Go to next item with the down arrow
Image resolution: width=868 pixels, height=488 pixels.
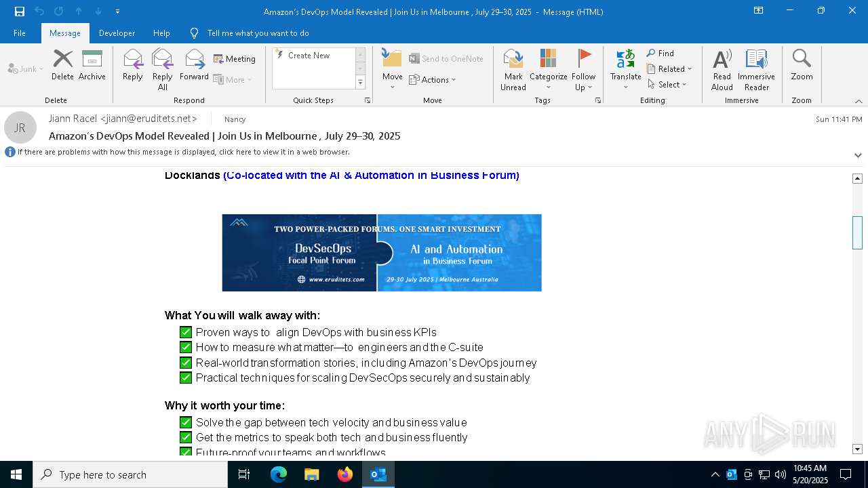98,12
